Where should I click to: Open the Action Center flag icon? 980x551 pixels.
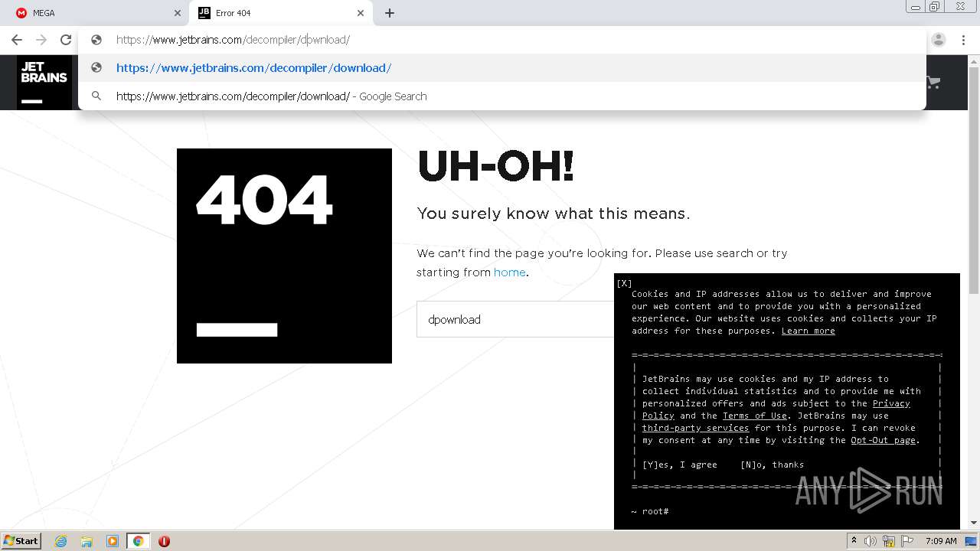[x=906, y=541]
